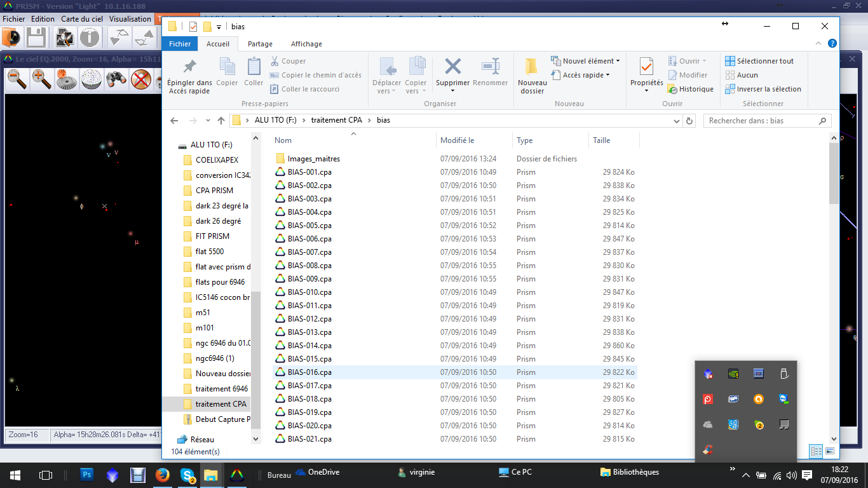Select the BIAS-010.cpa file
This screenshot has height=488, width=868.
pyautogui.click(x=309, y=292)
